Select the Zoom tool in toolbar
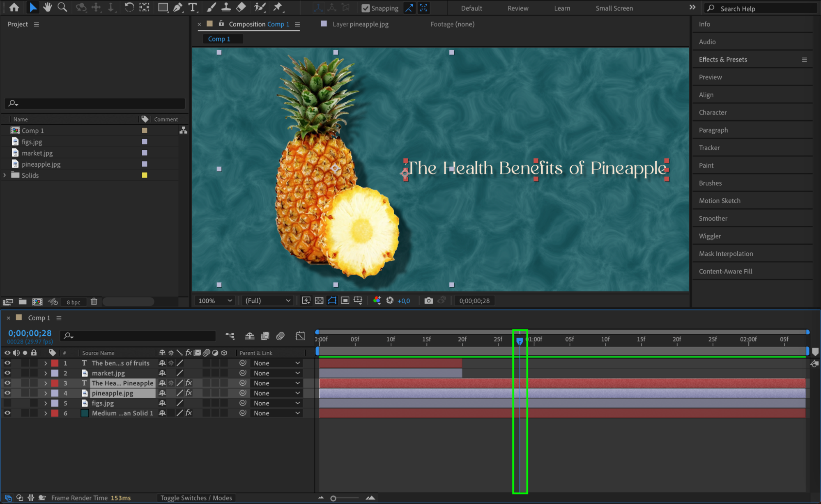The image size is (821, 504). [x=62, y=7]
